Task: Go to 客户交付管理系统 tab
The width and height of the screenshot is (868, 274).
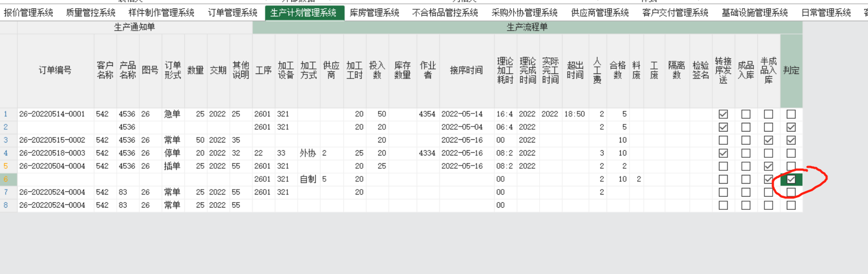Action: click(675, 13)
